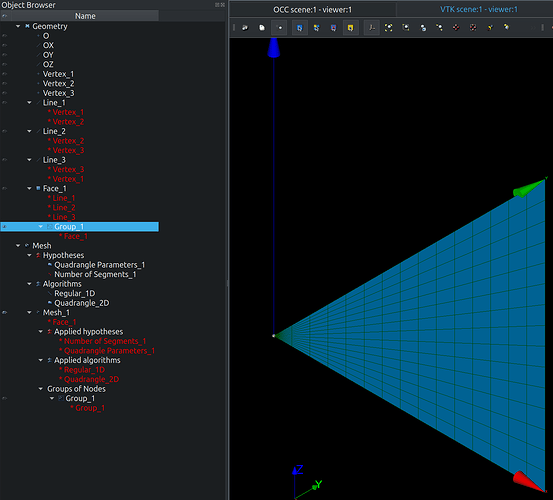Click the yellow-highlighted selection mode icon
The height and width of the screenshot is (500, 553).
[x=351, y=28]
